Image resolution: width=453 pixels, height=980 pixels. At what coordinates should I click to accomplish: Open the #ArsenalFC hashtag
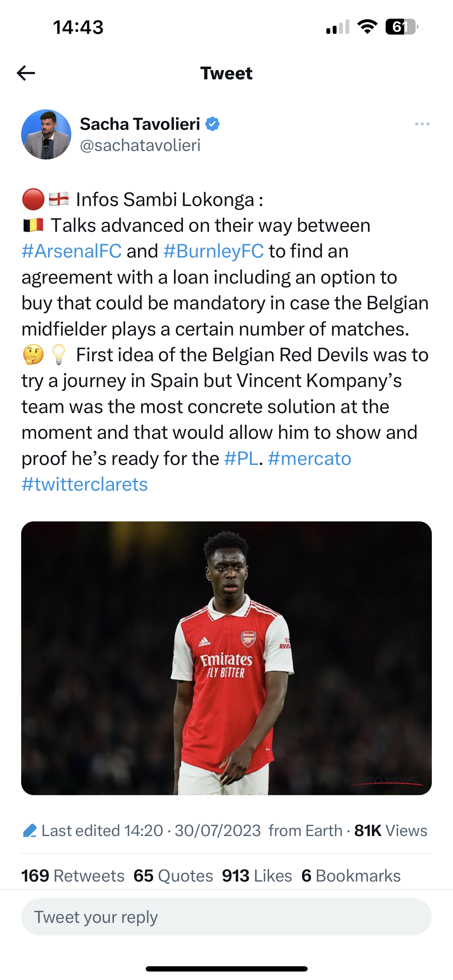(x=72, y=251)
